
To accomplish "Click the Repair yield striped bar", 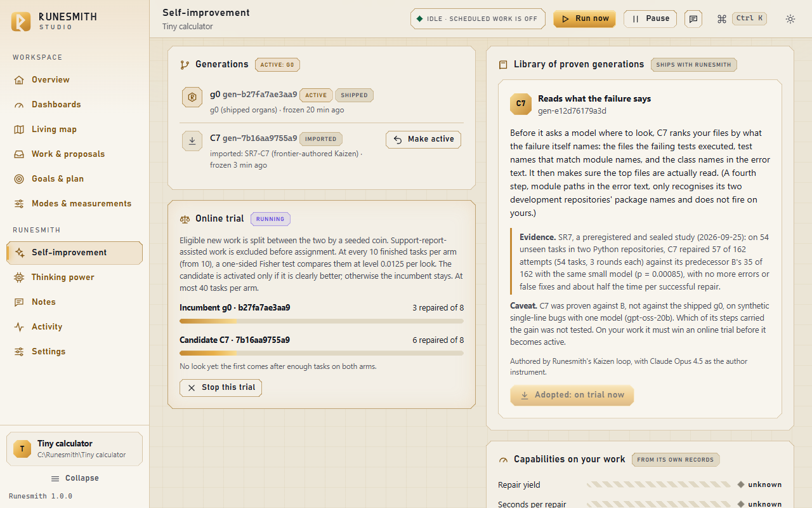I will coord(658,485).
